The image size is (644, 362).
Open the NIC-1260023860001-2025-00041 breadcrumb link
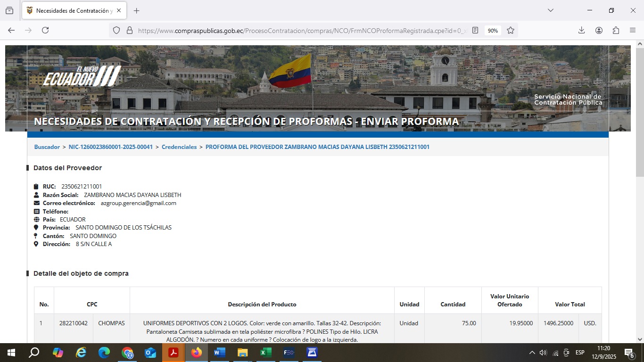point(110,147)
